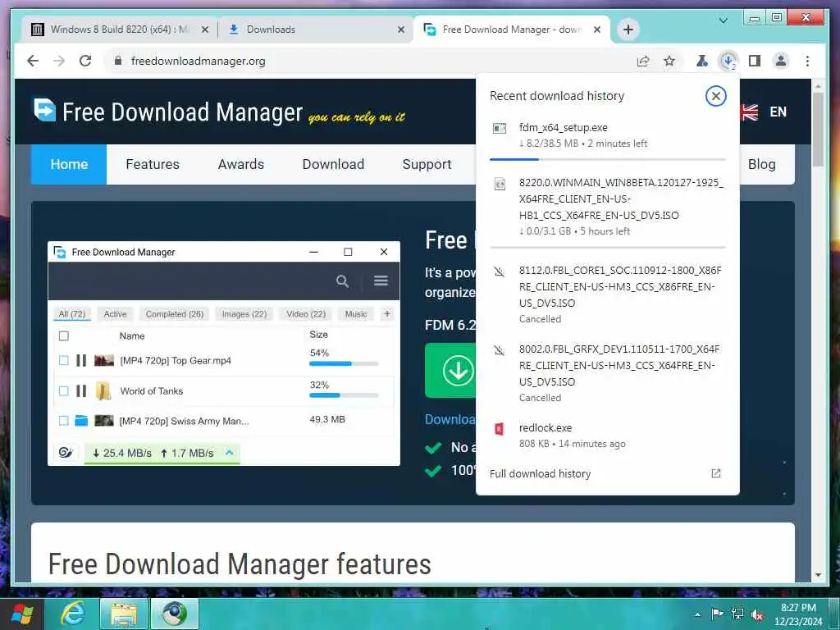The image size is (840, 630).
Task: Click the fdm_x64_setup.exe file icon
Action: [500, 129]
